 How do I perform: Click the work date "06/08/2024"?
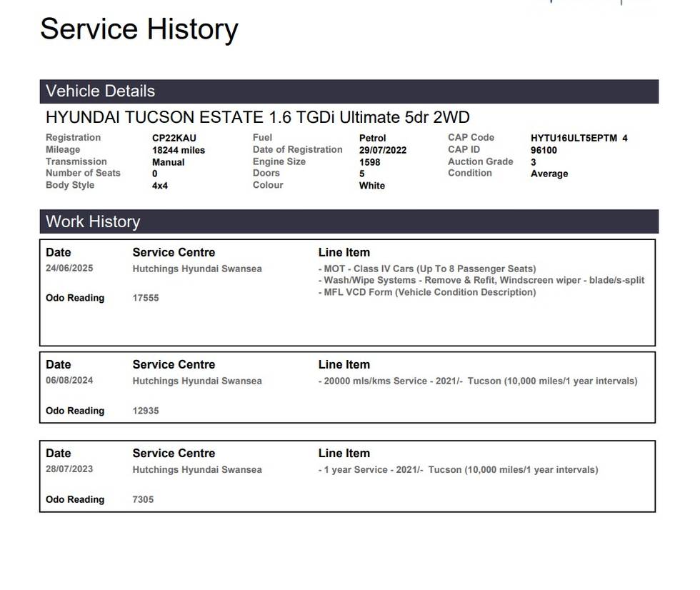point(70,380)
